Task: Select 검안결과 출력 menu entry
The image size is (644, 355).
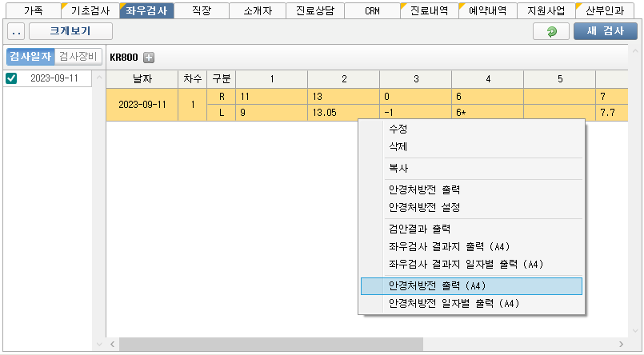Action: point(419,229)
